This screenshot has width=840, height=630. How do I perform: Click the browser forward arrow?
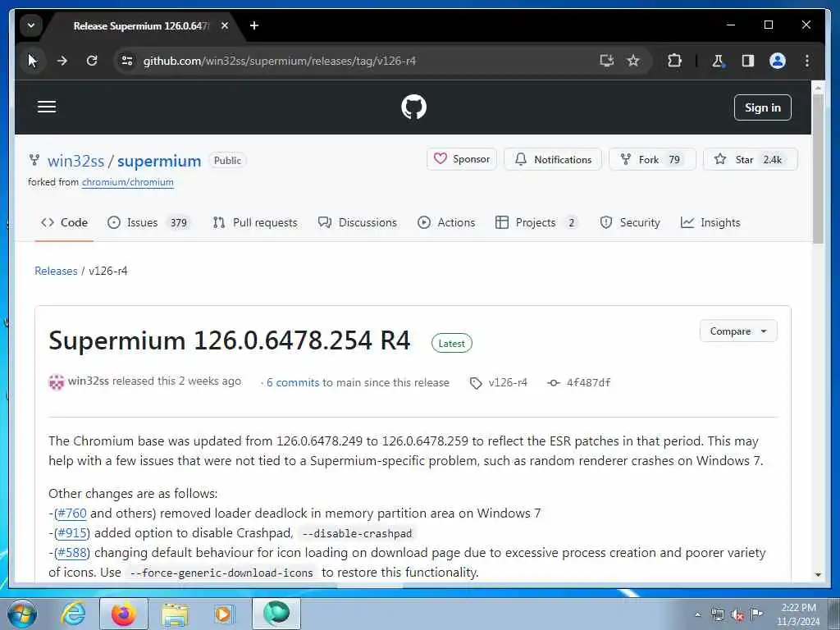tap(62, 61)
